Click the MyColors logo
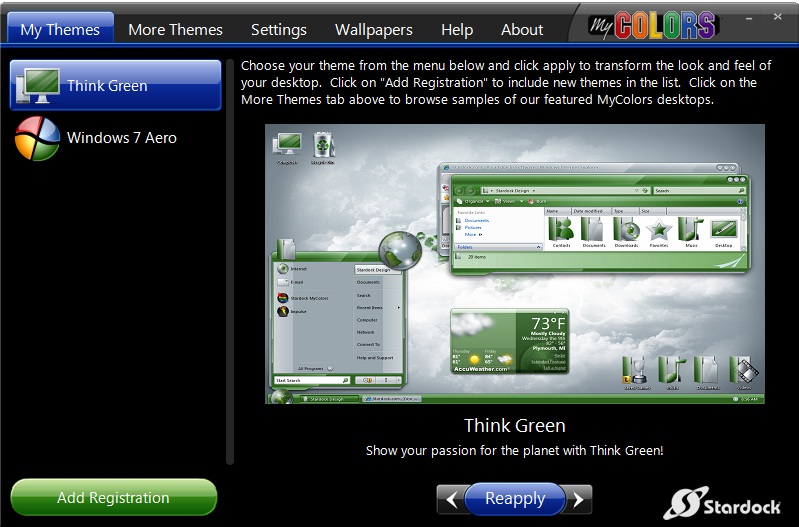 coord(653,25)
